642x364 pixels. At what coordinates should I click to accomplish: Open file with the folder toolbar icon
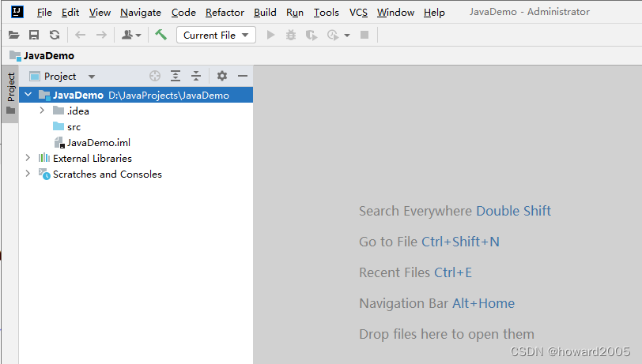tap(14, 36)
